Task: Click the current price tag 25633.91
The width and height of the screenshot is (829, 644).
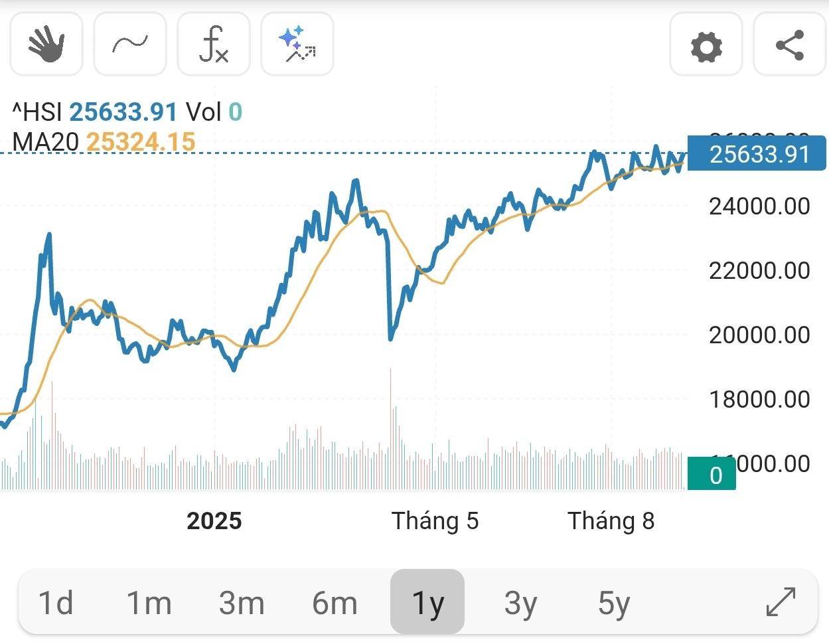Action: (x=757, y=154)
